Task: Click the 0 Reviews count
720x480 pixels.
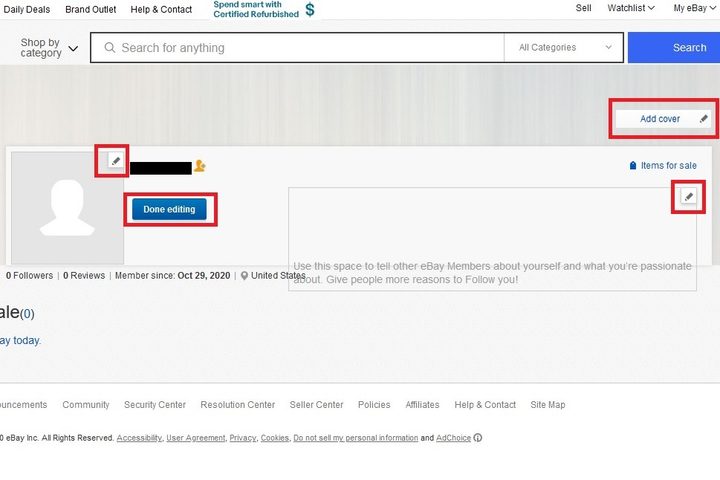Action: pyautogui.click(x=84, y=276)
